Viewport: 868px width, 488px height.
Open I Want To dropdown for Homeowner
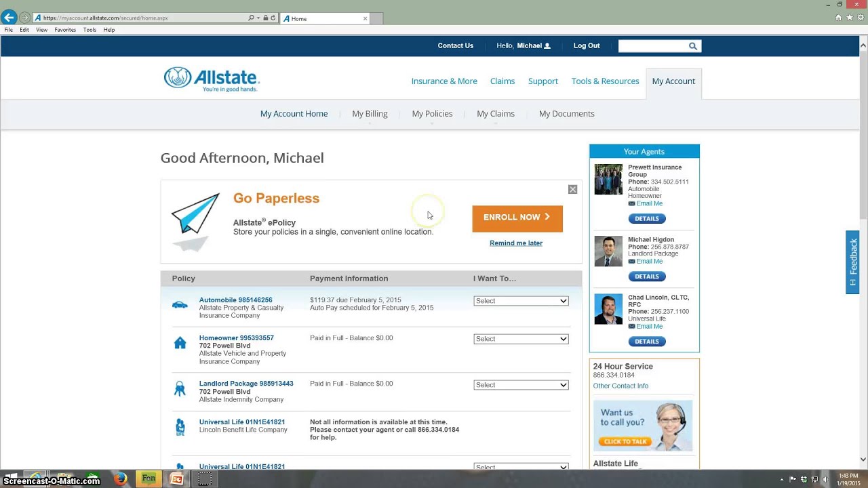pos(521,339)
